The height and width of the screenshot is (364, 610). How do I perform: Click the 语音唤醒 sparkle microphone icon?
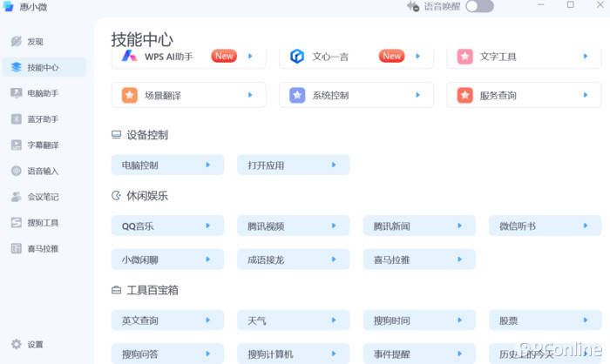pyautogui.click(x=413, y=6)
